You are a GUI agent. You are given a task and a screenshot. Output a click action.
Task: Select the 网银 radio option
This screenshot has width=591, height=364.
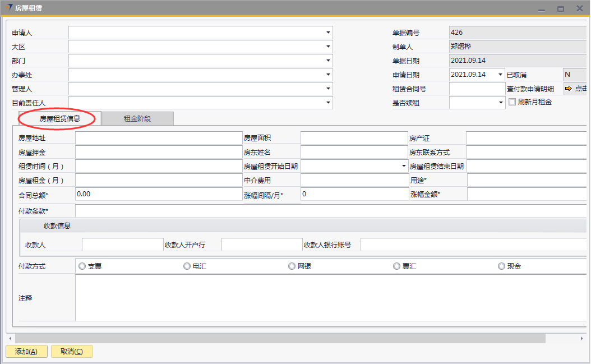click(x=292, y=266)
